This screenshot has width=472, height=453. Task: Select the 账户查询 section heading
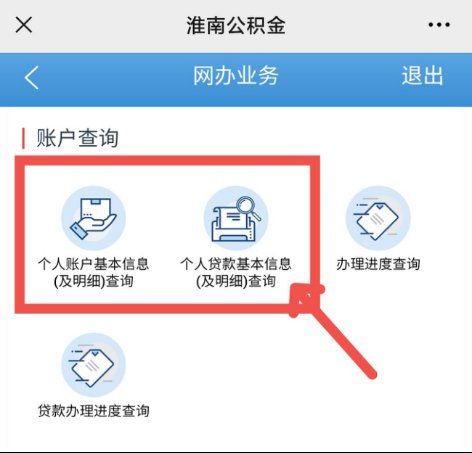tap(77, 138)
